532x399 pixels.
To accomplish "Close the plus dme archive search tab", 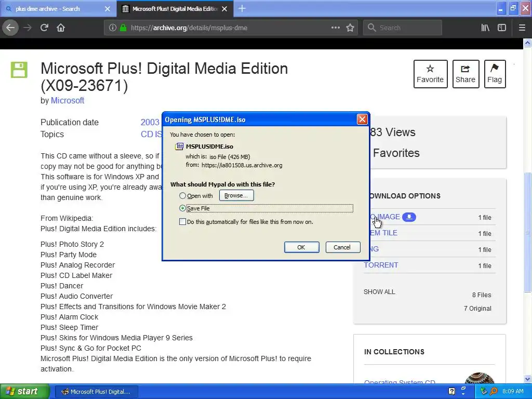I will pyautogui.click(x=108, y=9).
